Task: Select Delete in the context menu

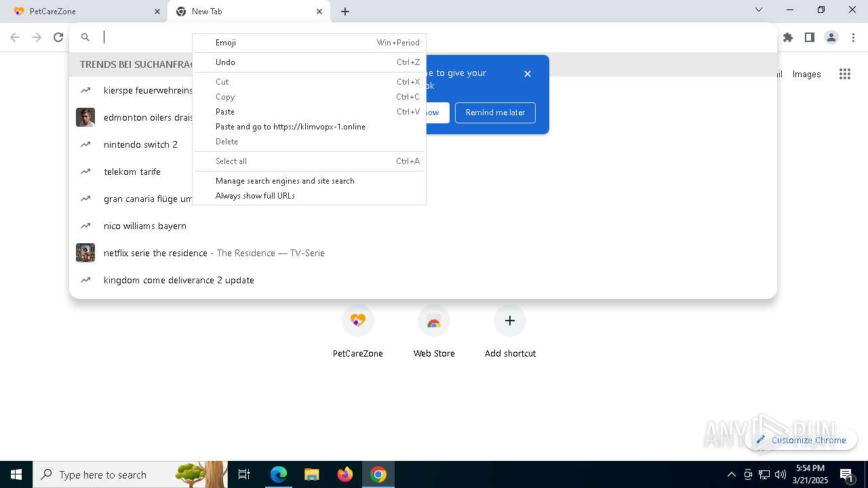Action: coord(309,142)
